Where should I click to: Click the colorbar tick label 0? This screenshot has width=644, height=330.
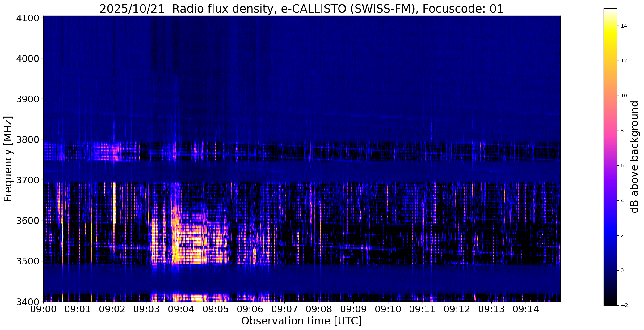coord(622,271)
